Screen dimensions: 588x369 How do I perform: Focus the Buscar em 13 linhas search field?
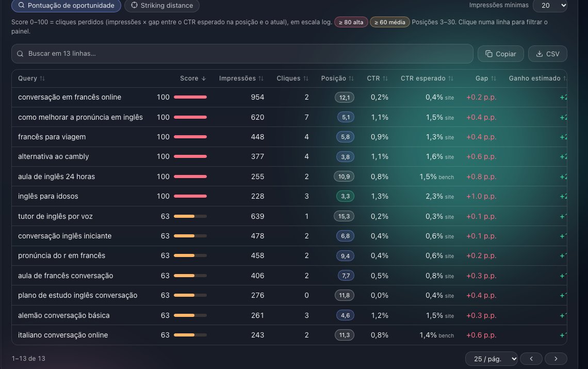click(242, 54)
